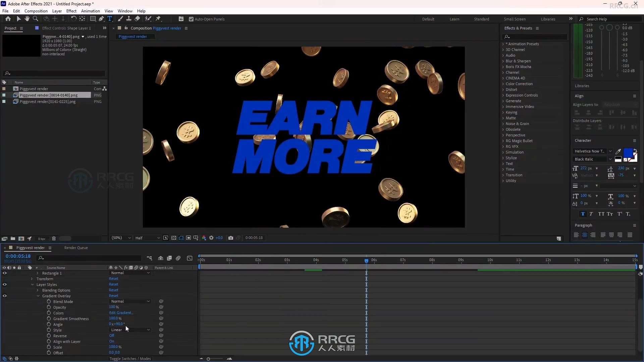Screen dimensions: 644x362
Task: Switch to the Standard workspace
Action: (482, 19)
